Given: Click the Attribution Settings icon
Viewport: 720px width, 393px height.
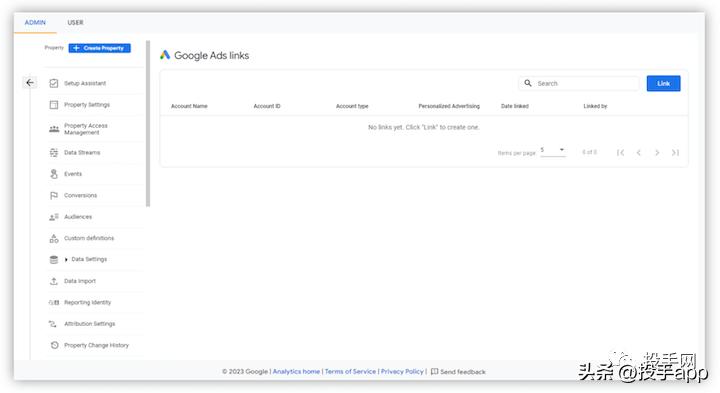Looking at the screenshot, I should pos(53,324).
